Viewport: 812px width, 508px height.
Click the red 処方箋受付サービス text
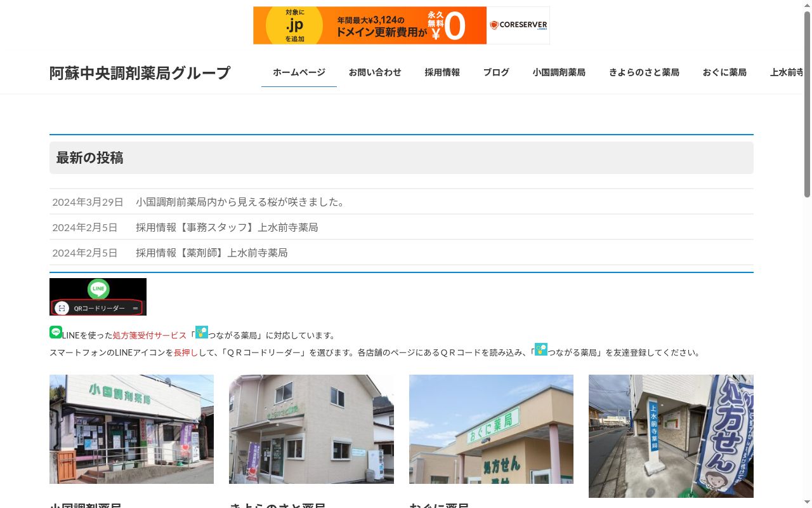pyautogui.click(x=150, y=335)
